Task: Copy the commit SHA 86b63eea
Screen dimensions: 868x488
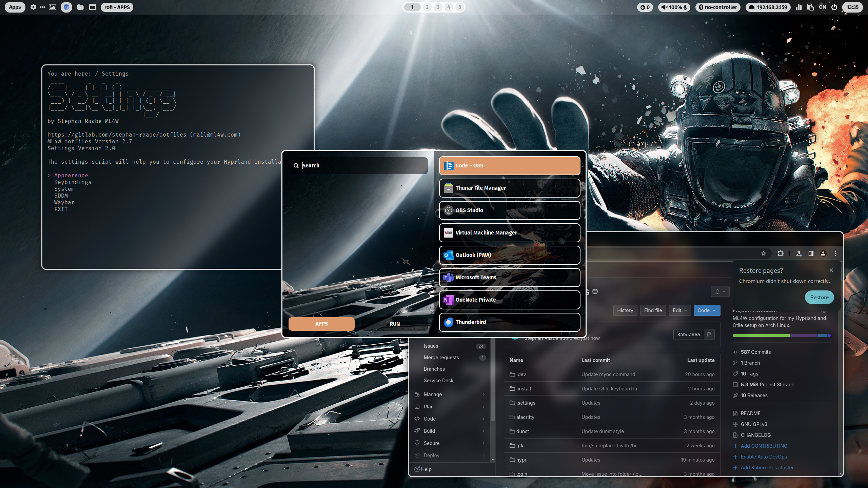Action: (x=709, y=334)
